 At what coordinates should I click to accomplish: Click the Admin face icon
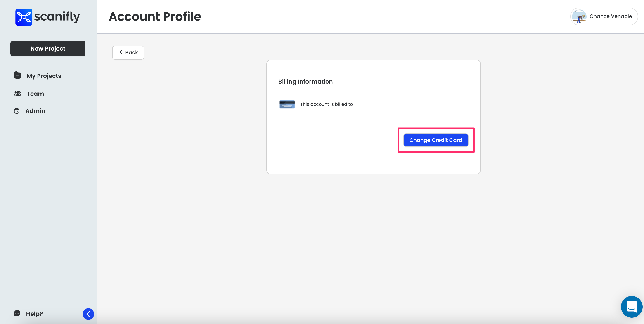pyautogui.click(x=17, y=111)
